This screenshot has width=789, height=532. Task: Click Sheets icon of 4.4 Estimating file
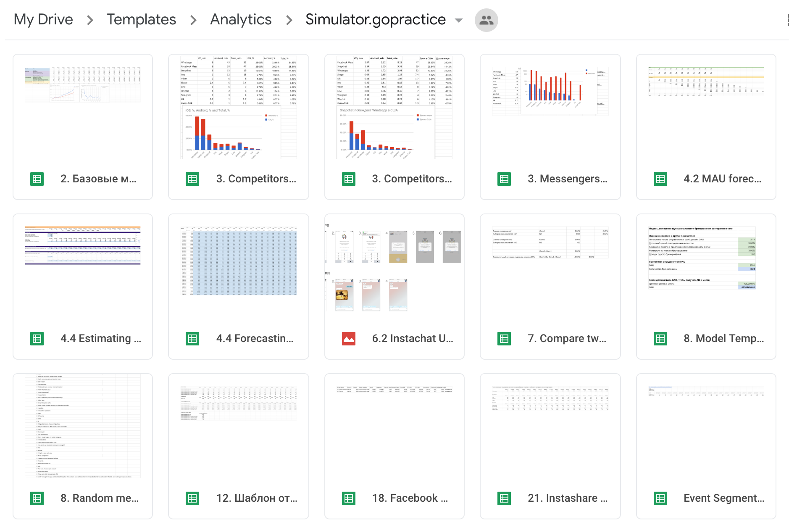[x=37, y=339]
